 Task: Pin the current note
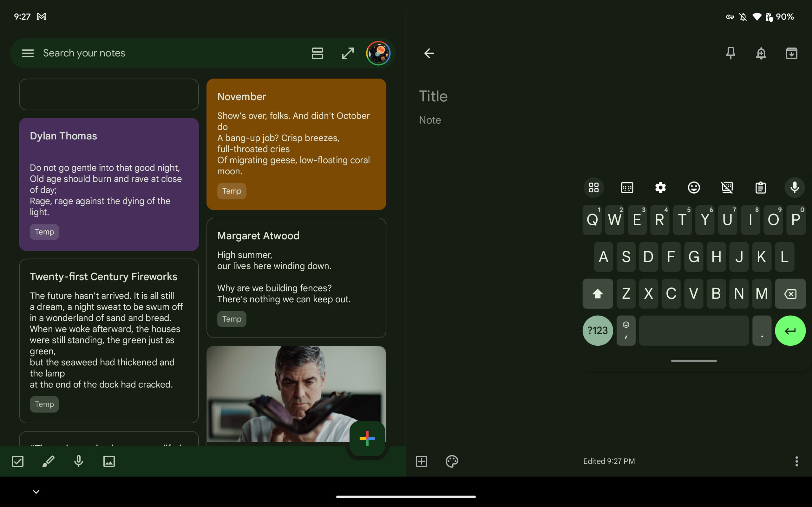click(x=730, y=53)
